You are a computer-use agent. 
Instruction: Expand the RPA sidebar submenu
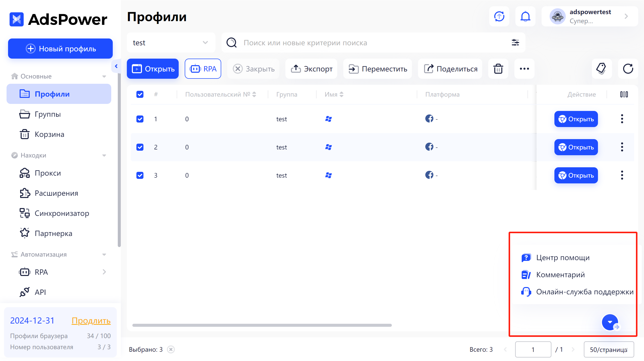pos(104,272)
